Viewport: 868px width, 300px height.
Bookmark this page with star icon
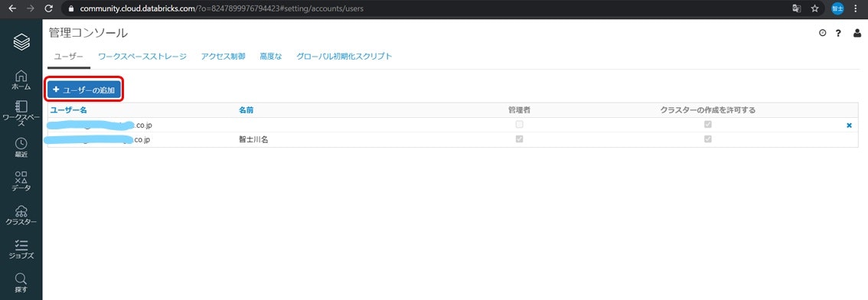pos(815,9)
